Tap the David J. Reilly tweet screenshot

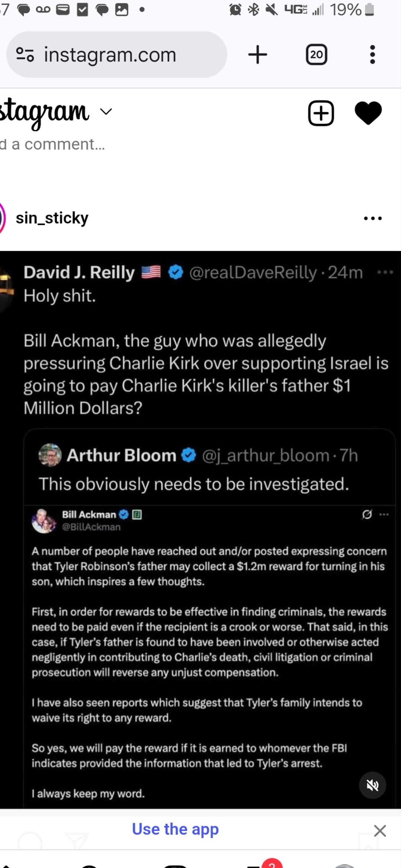(x=200, y=371)
